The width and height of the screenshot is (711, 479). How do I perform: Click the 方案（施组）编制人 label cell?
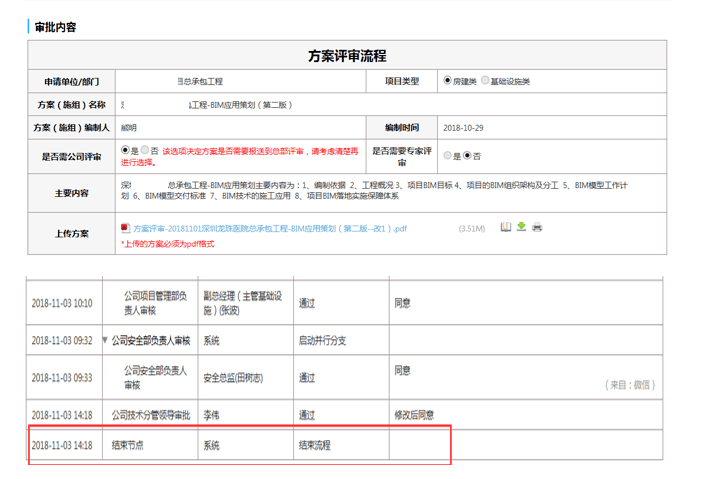72,127
